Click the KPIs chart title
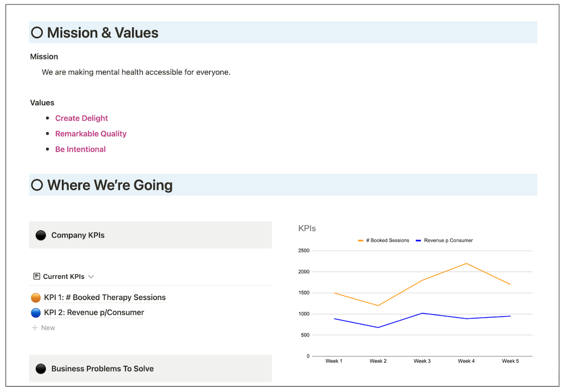Image resolution: width=564 pixels, height=392 pixels. pos(307,228)
